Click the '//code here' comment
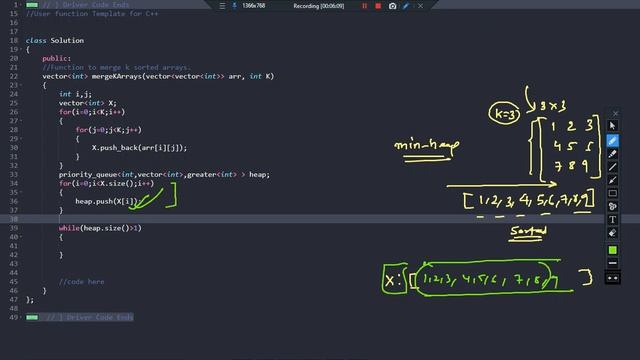640x360 pixels. (81, 282)
